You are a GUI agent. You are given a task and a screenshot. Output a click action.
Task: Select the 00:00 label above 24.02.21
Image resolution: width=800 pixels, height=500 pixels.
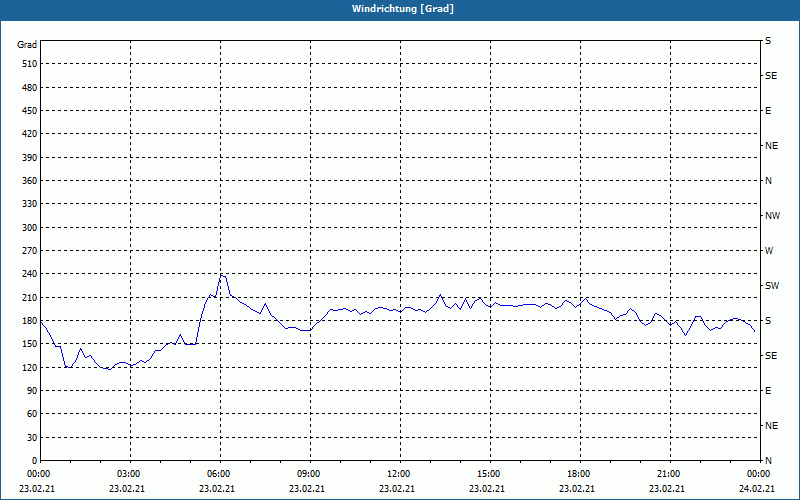coord(758,474)
